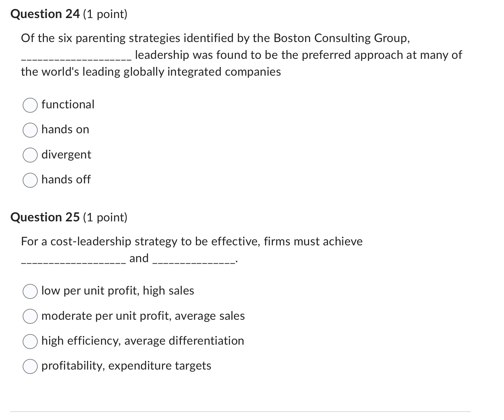Click the 'moderate per unit profit, average sales' text
The height and width of the screenshot is (420, 504).
point(143,316)
